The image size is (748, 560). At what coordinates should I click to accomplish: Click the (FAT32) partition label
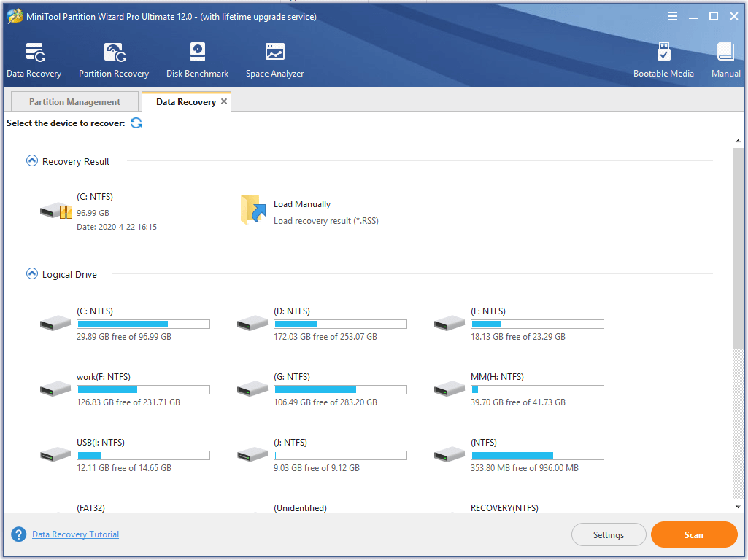click(90, 508)
